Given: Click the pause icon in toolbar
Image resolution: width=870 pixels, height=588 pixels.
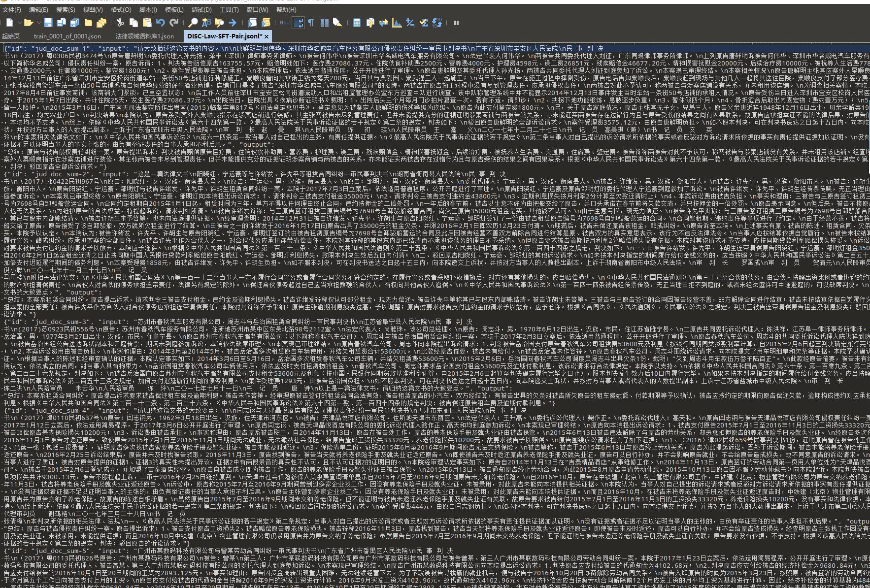Looking at the screenshot, I should tap(456, 23).
